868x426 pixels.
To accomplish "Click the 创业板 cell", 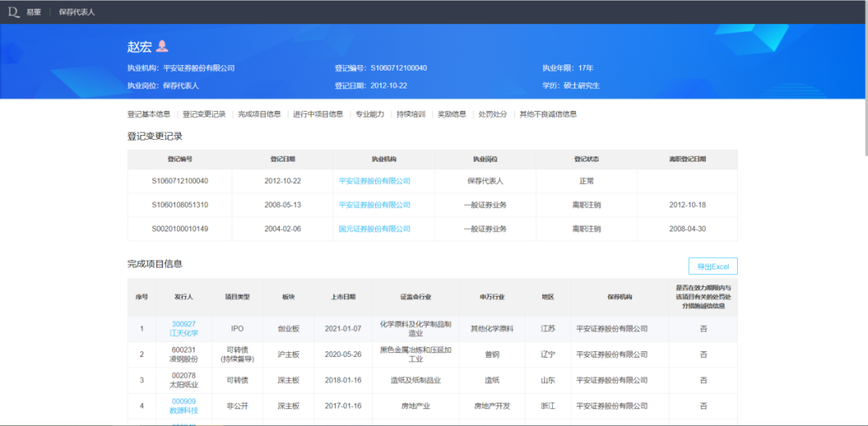I will pos(289,329).
